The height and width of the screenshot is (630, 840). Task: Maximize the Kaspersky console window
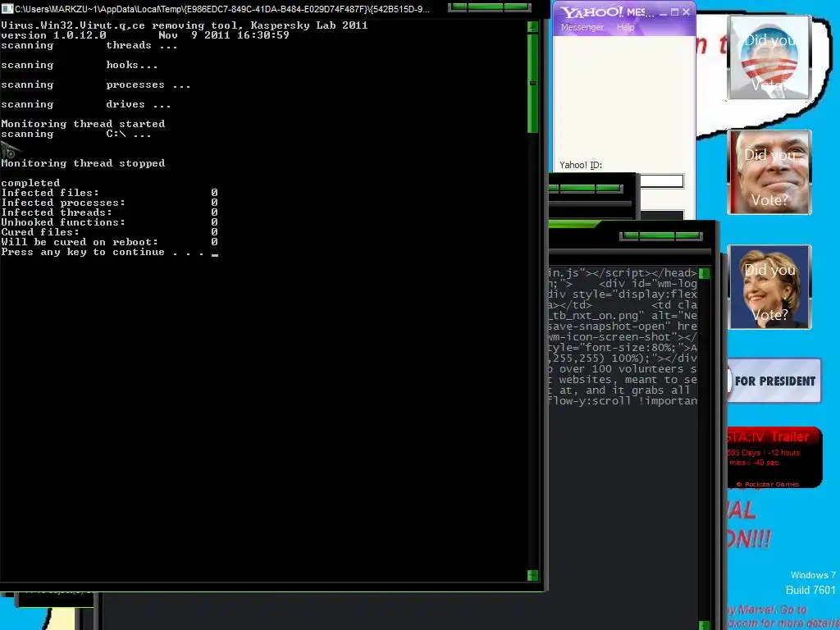coord(485,7)
